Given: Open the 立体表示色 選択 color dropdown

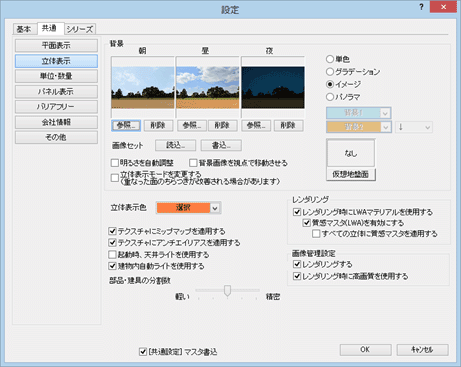Looking at the screenshot, I should 188,208.
